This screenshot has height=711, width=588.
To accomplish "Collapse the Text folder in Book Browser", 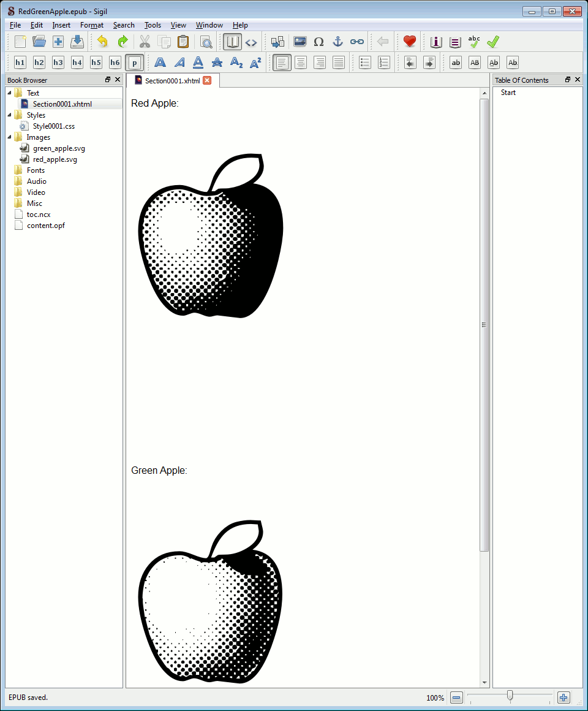I will click(10, 93).
